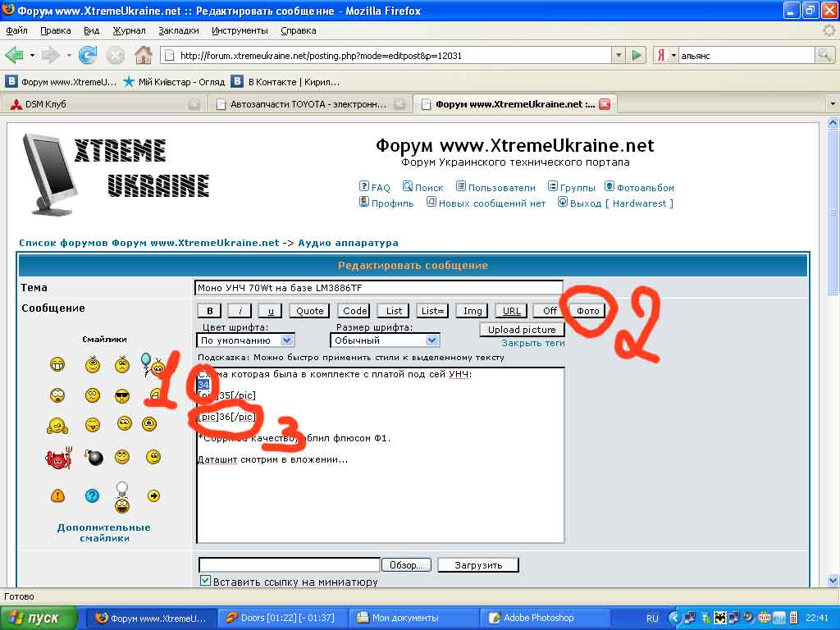Click the Code button
This screenshot has height=630, width=840.
click(354, 311)
